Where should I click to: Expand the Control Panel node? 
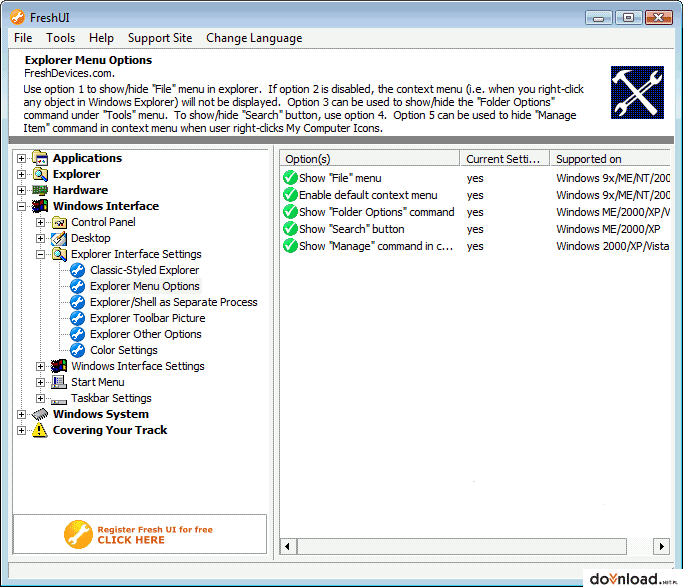(x=41, y=223)
